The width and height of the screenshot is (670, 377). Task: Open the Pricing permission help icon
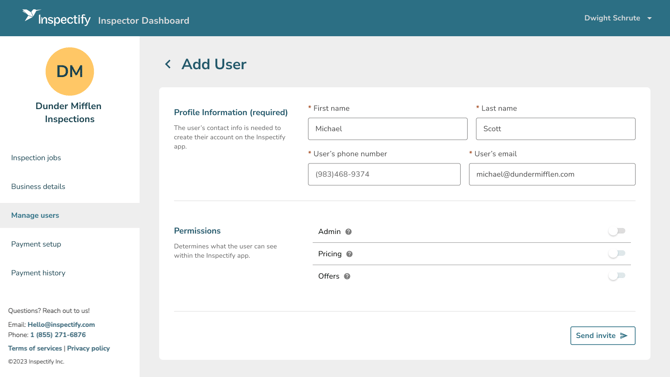tap(350, 254)
